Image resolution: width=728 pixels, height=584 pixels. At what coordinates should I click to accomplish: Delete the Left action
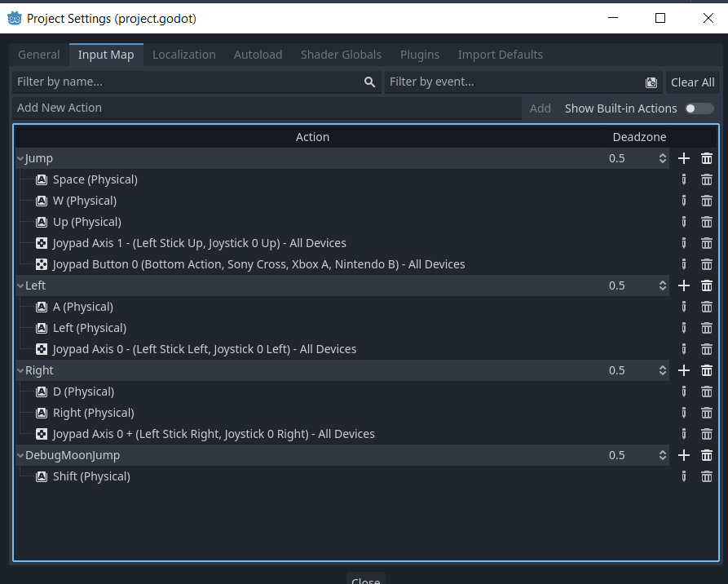pos(707,285)
